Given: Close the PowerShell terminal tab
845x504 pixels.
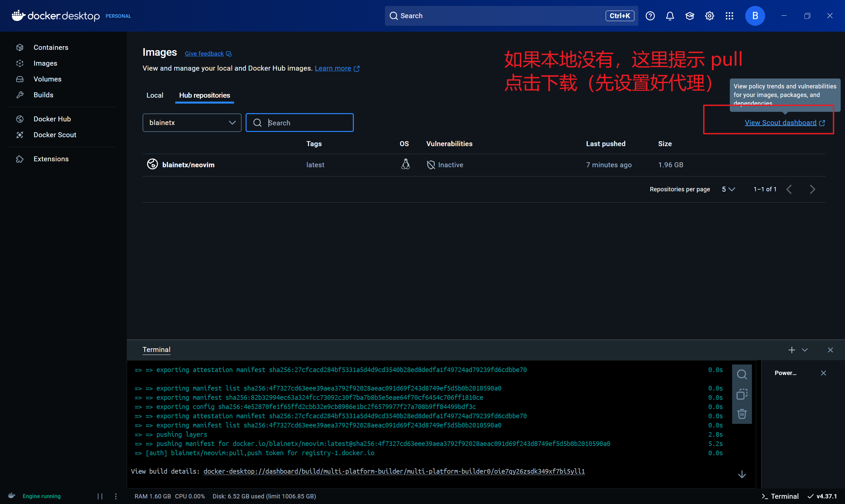Looking at the screenshot, I should (x=823, y=373).
